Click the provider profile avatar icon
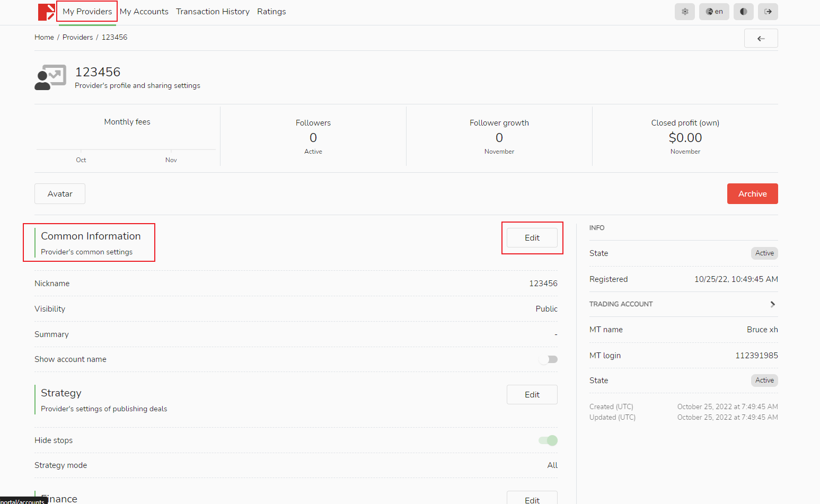 pos(50,78)
